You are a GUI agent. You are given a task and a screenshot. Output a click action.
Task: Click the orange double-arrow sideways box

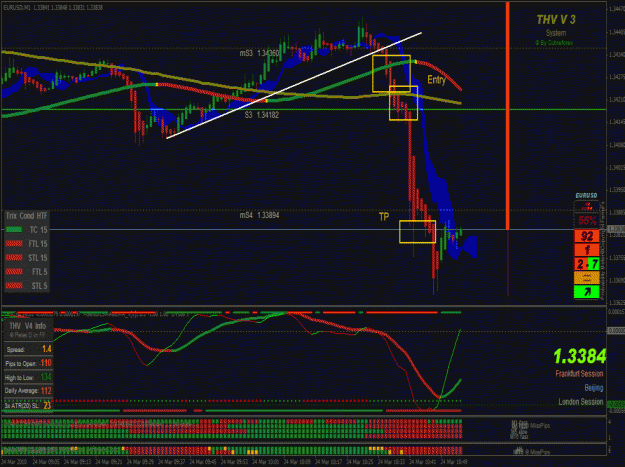[x=587, y=278]
